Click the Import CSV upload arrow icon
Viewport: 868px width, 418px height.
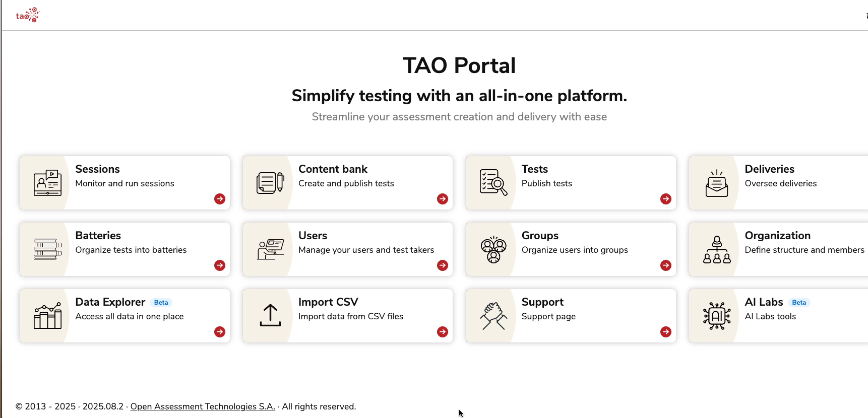coord(270,316)
